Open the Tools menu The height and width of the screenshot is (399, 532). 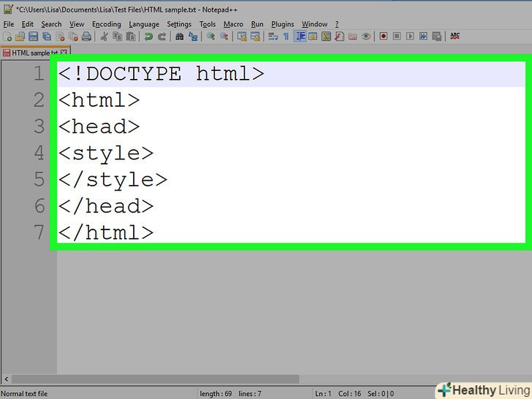point(208,24)
